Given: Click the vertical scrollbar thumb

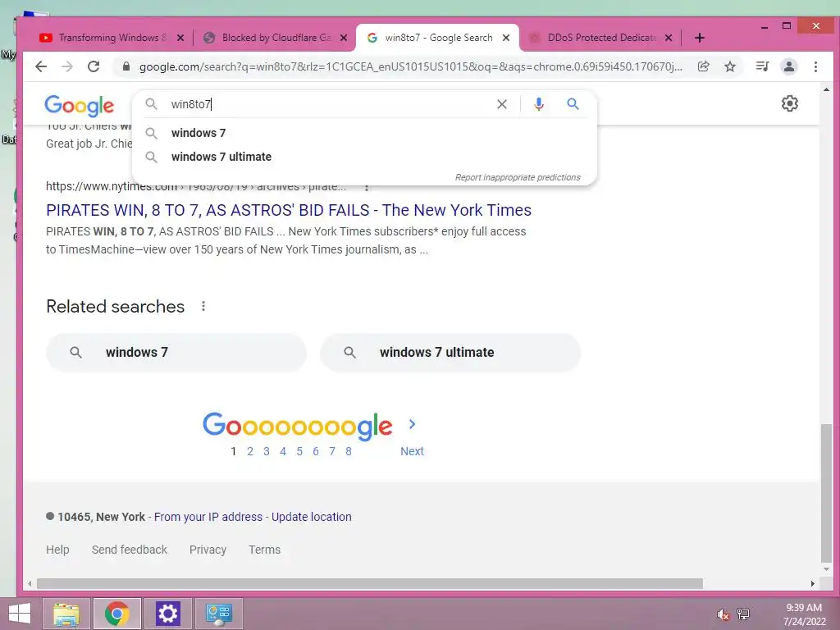Looking at the screenshot, I should [x=826, y=493].
